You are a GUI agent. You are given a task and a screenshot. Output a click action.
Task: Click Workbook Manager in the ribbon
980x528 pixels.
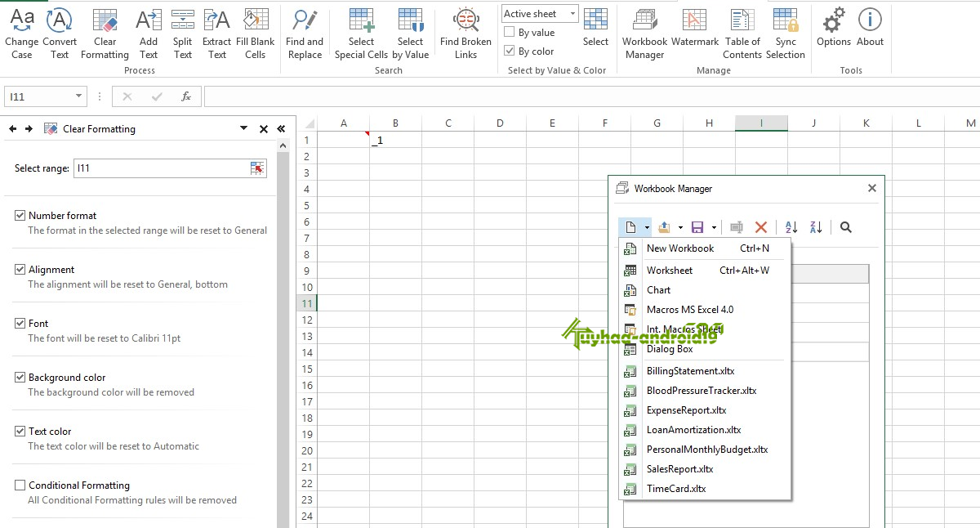pos(644,34)
